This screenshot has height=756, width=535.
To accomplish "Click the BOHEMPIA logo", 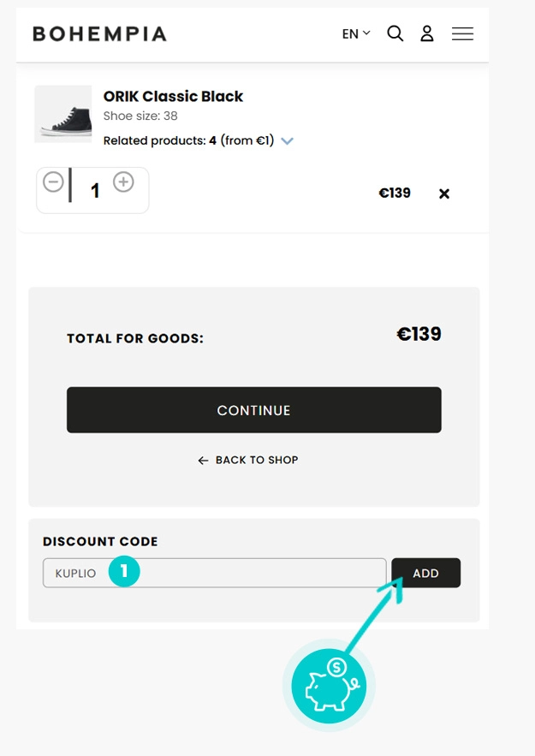I will [x=99, y=34].
